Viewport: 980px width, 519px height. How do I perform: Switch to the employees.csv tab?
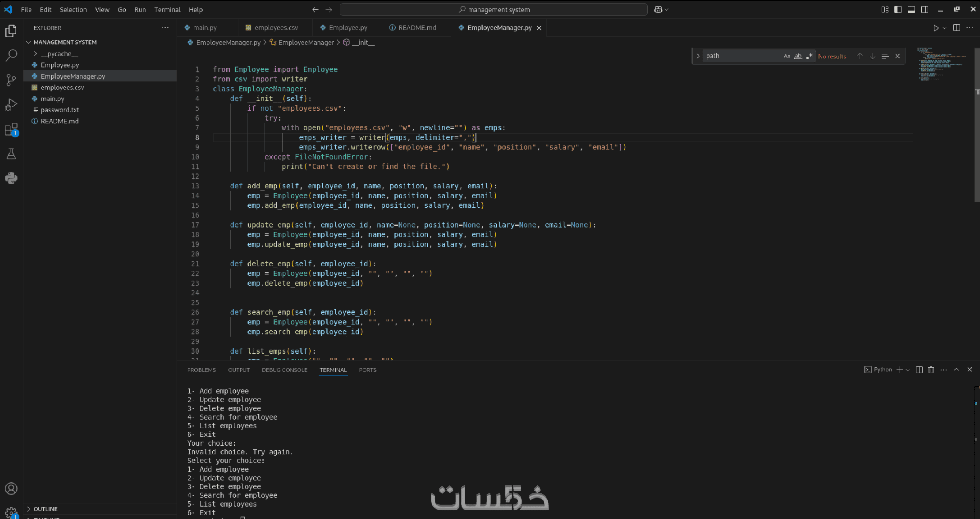276,27
